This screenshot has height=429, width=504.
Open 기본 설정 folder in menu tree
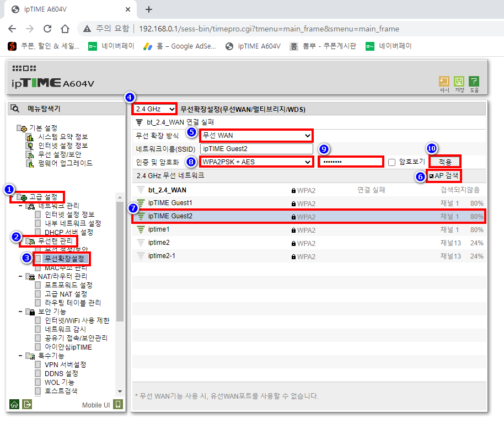tap(37, 128)
